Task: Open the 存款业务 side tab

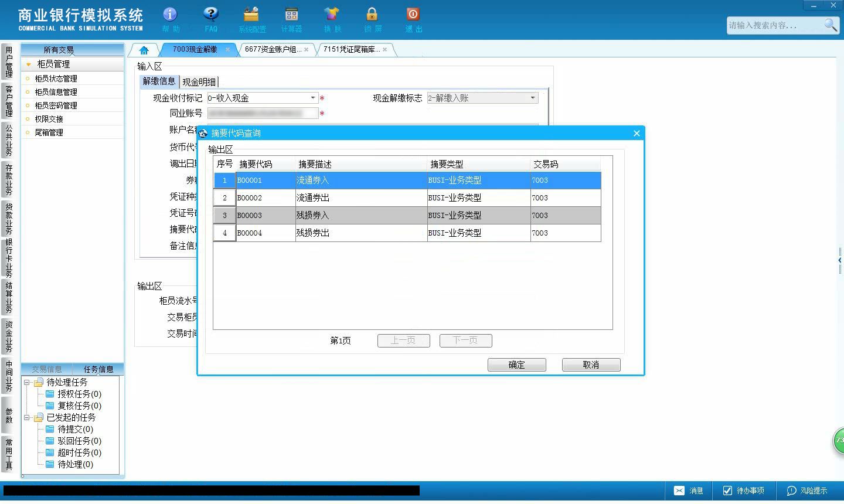Action: (9, 179)
